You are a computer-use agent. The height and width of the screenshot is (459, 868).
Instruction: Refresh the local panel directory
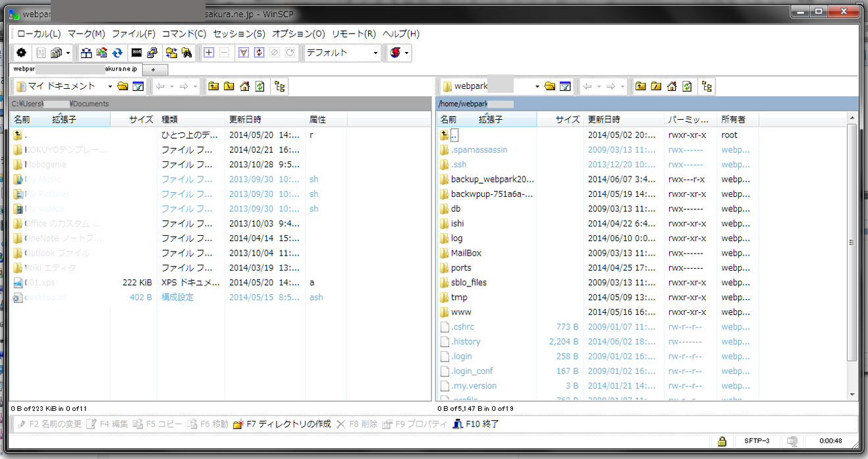(261, 86)
